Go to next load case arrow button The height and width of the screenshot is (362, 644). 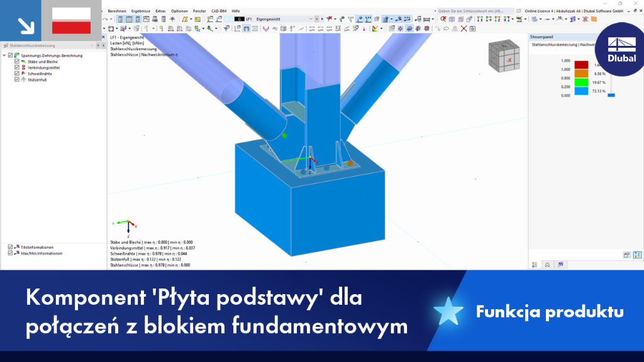pos(322,19)
